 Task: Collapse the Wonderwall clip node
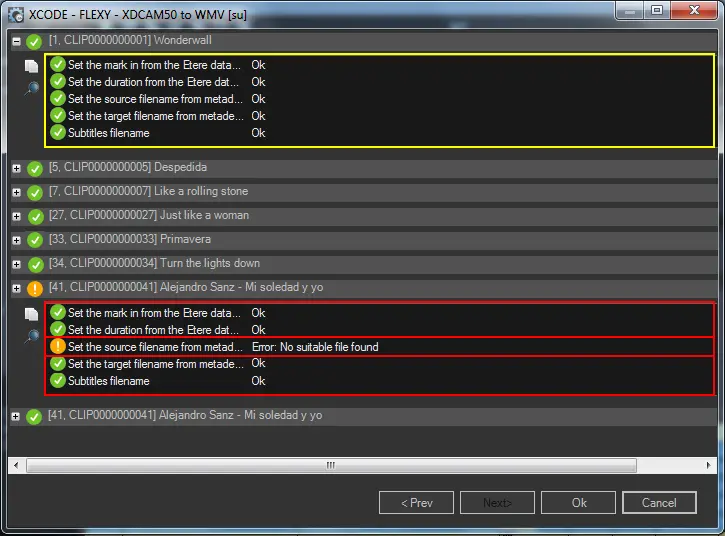[16, 42]
